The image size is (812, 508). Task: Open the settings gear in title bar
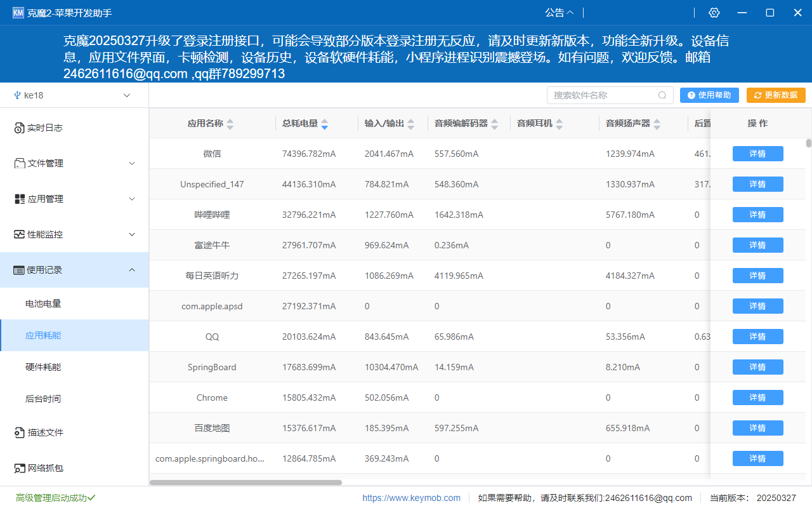click(x=714, y=13)
